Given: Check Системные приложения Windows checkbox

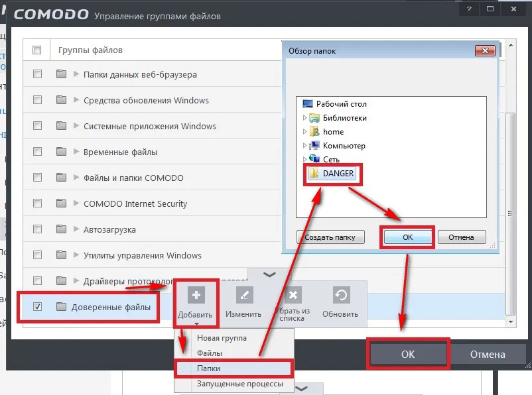Looking at the screenshot, I should [37, 126].
